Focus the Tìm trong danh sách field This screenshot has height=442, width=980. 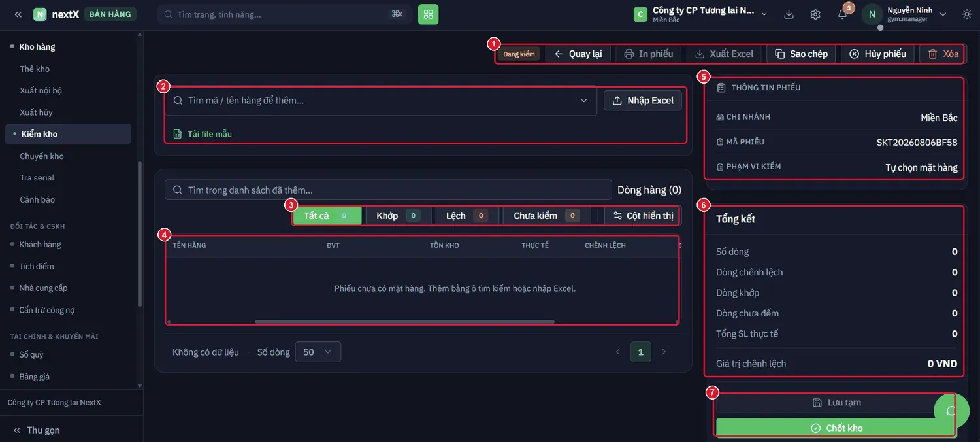coord(388,190)
